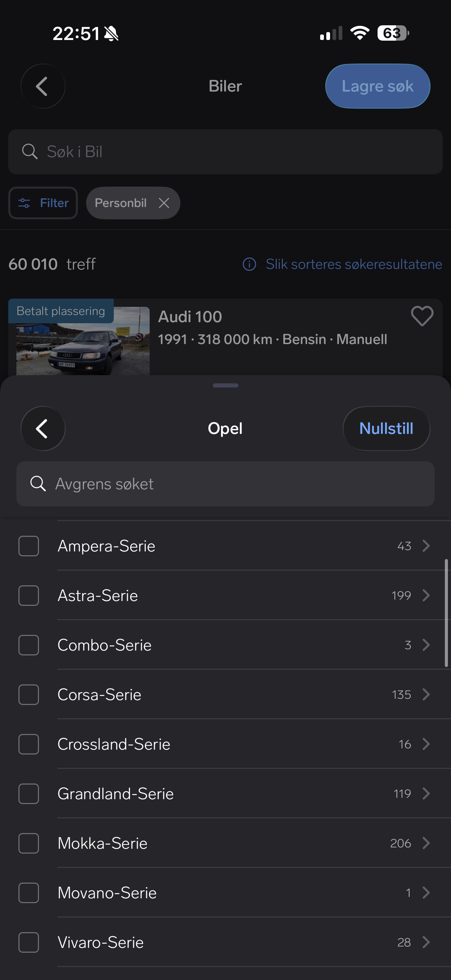The width and height of the screenshot is (451, 980).
Task: Expand Astra-Serie submodels with chevron
Action: point(426,595)
